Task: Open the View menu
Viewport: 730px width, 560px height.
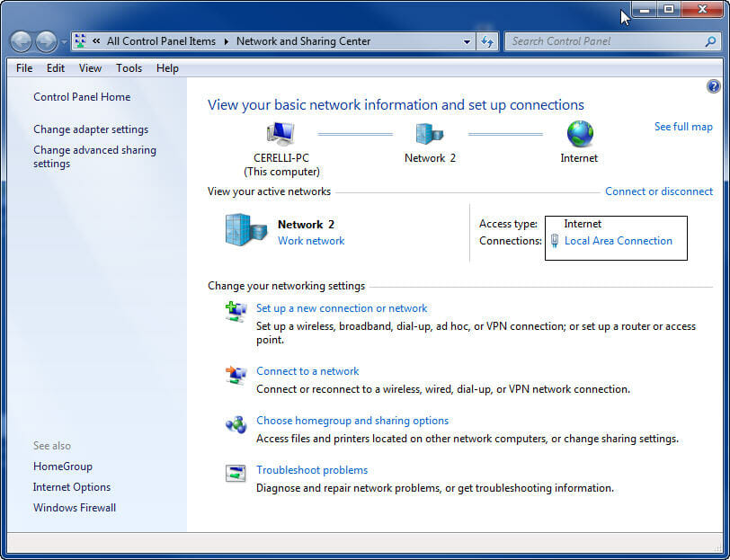Action: pos(90,68)
